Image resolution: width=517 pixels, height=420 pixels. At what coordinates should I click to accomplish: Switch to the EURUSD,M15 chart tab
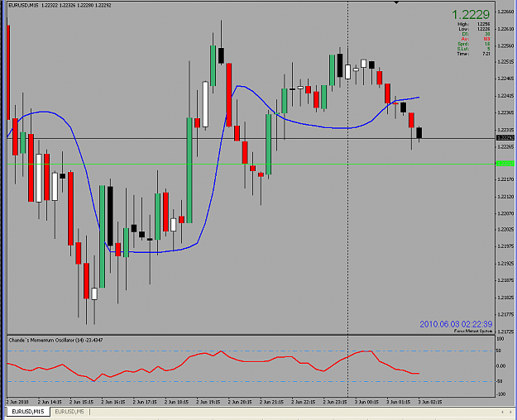tap(27, 412)
